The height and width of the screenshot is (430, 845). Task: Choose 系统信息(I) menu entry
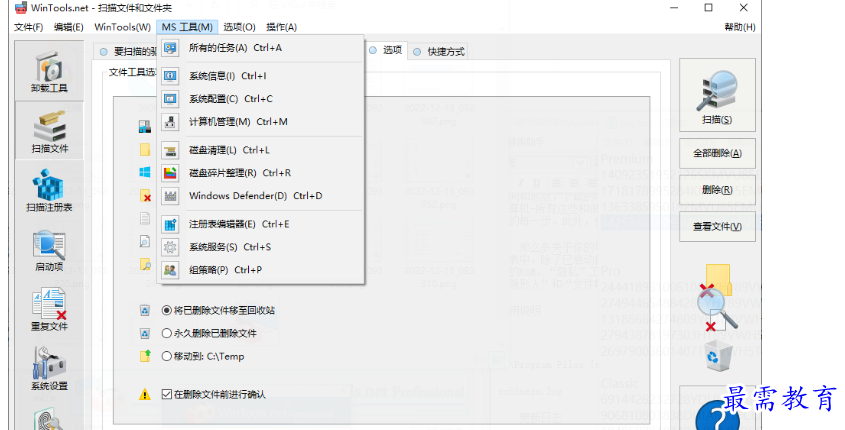261,77
